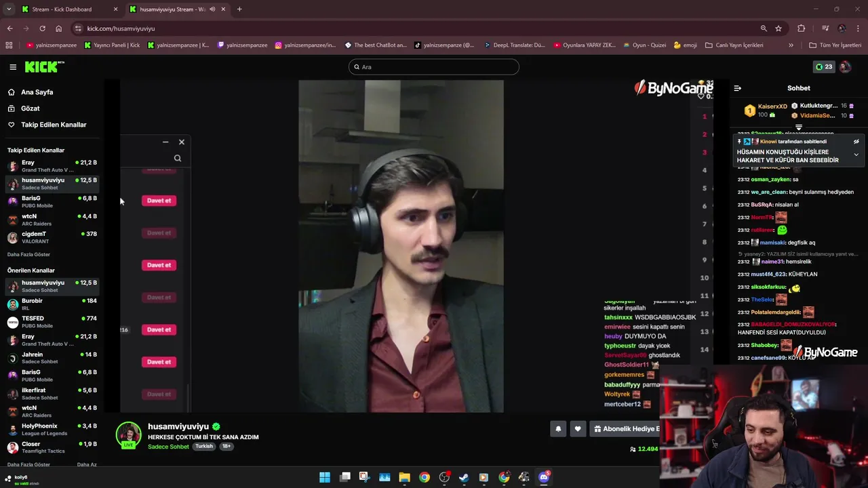Collapse the gift leaderboard arrow
Viewport: 868px width, 488px height.
(x=798, y=127)
